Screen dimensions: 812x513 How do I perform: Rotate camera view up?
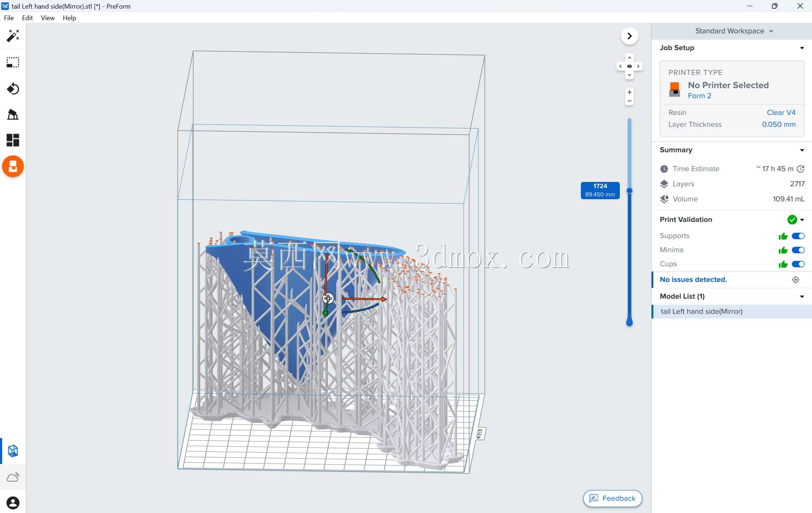point(629,58)
